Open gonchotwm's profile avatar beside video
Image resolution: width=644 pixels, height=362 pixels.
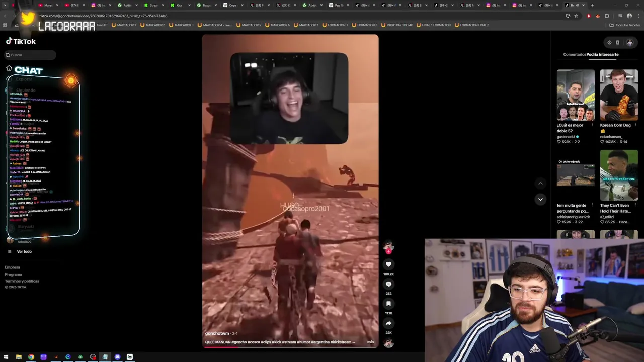[388, 246]
